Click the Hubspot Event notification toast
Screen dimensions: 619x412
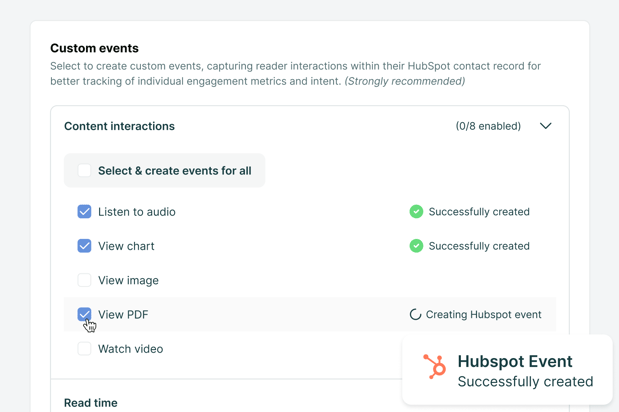[507, 370]
